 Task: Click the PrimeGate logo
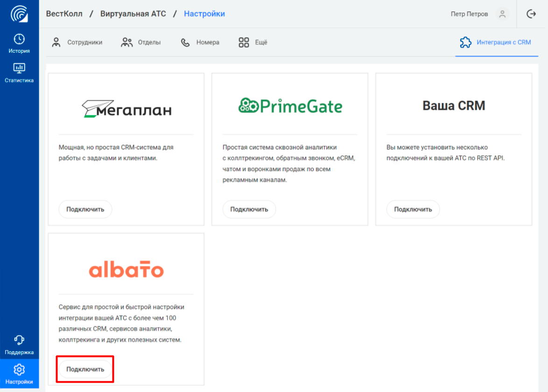290,106
